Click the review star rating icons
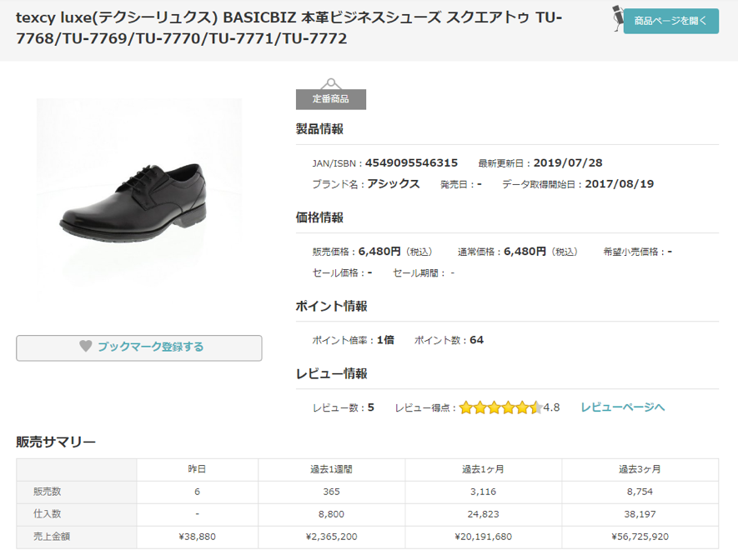738x560 pixels. click(501, 407)
